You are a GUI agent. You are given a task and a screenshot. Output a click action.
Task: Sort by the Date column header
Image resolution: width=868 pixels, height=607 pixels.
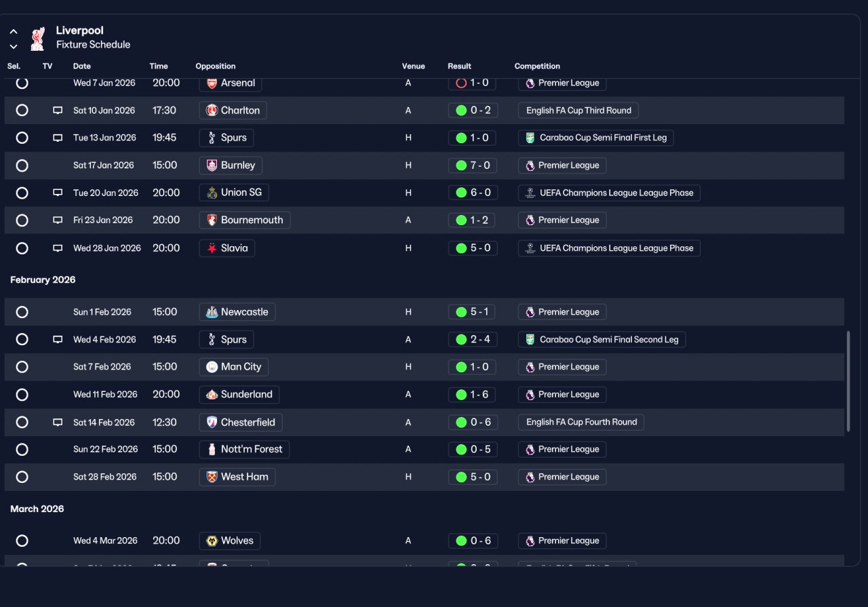(x=82, y=66)
